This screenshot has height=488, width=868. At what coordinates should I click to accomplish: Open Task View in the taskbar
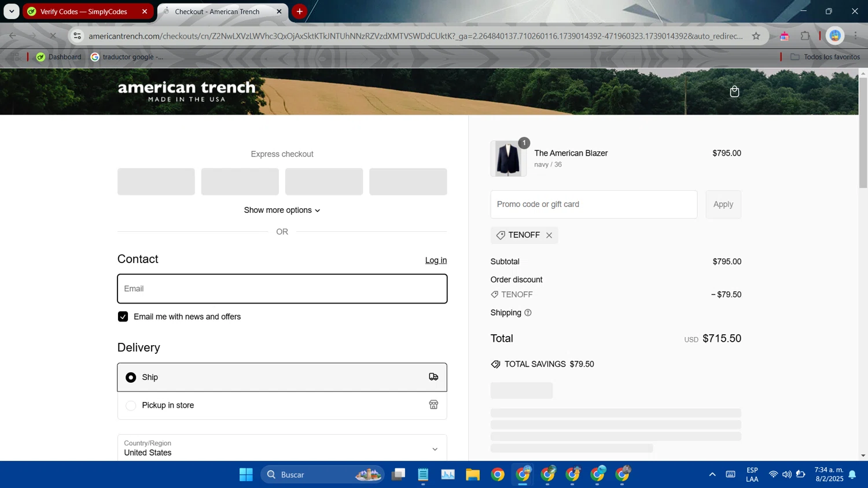[398, 475]
